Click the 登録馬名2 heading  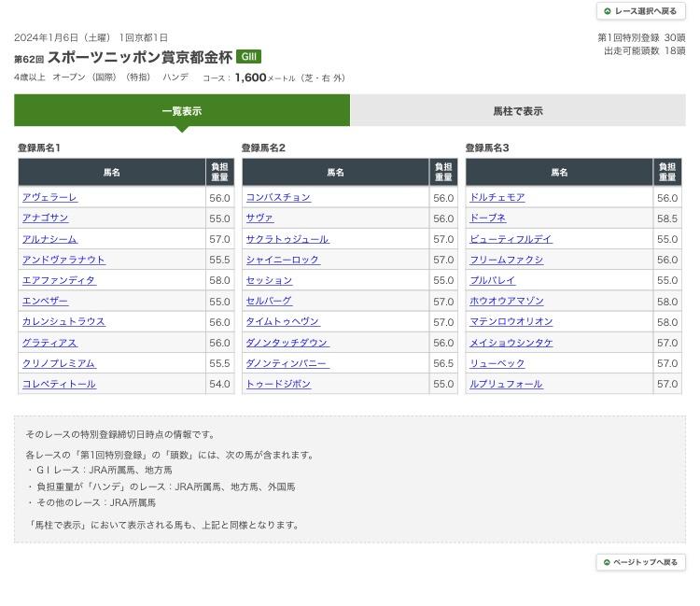[263, 148]
